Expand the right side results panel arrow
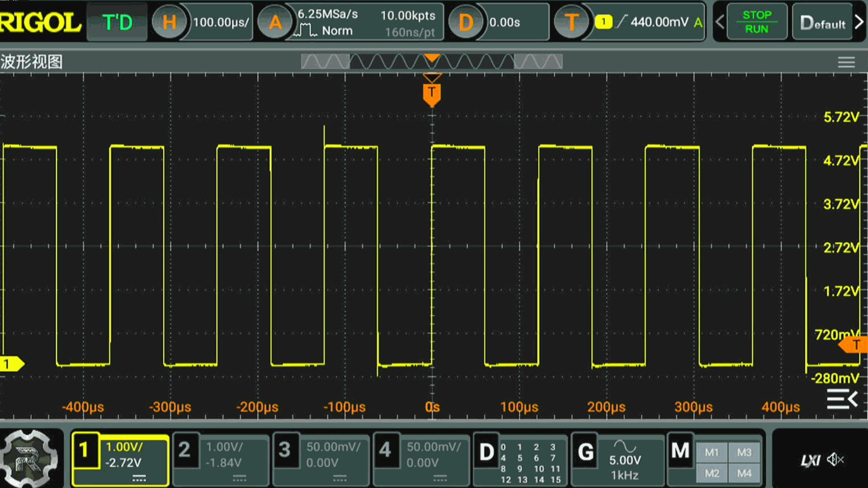Screen dimensions: 868x488 842,399
